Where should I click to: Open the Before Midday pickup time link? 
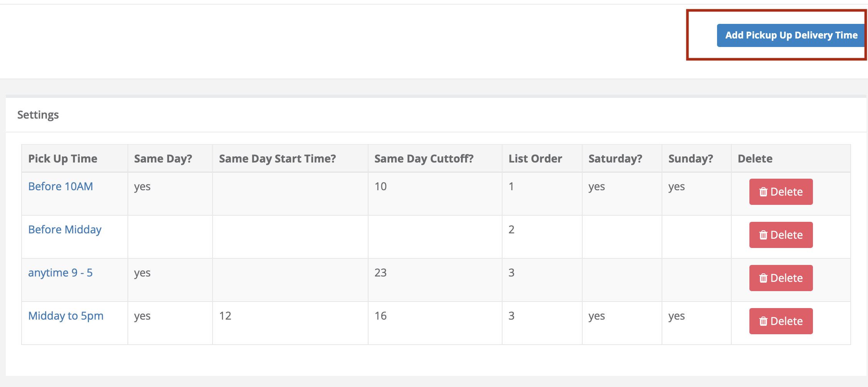pos(65,230)
